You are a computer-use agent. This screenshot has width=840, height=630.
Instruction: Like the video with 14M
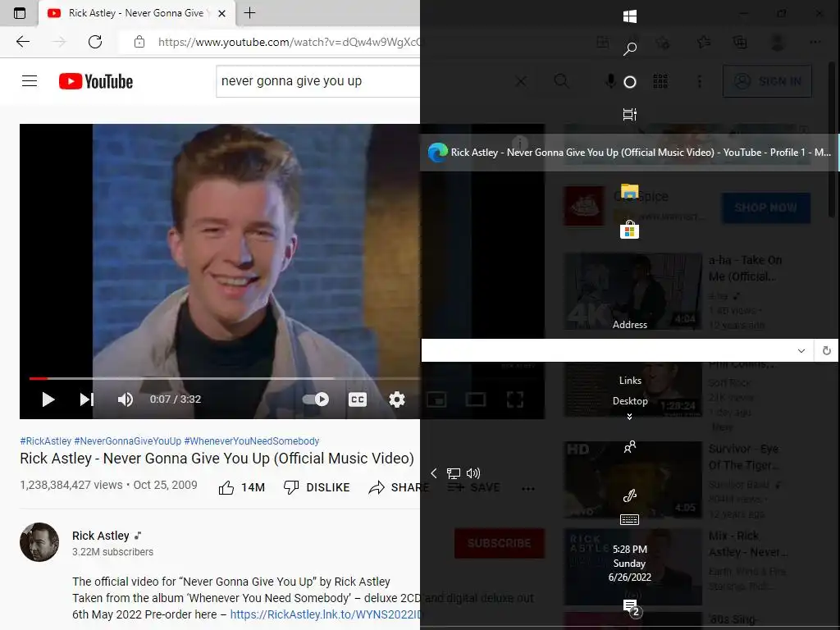tap(242, 487)
